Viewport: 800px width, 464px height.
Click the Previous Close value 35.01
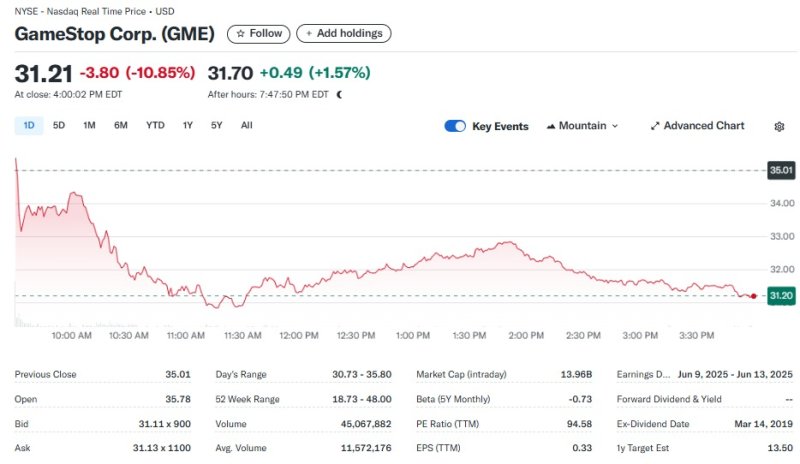coord(178,375)
